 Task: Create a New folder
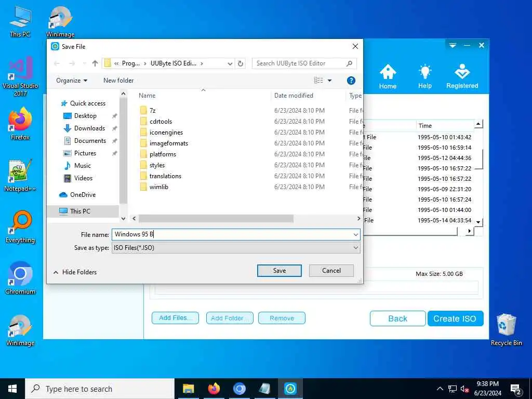(118, 81)
